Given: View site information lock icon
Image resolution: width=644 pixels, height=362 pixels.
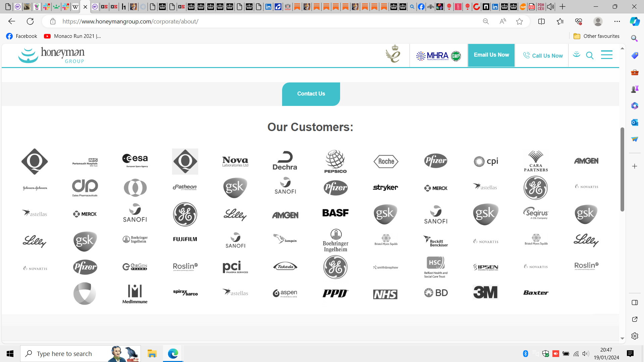Looking at the screenshot, I should [53, 21].
